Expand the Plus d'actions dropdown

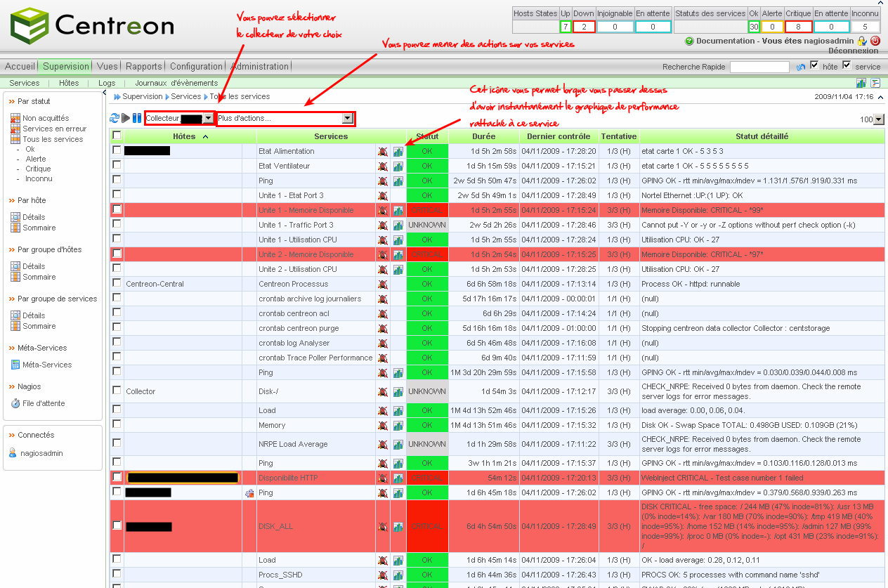click(x=347, y=119)
